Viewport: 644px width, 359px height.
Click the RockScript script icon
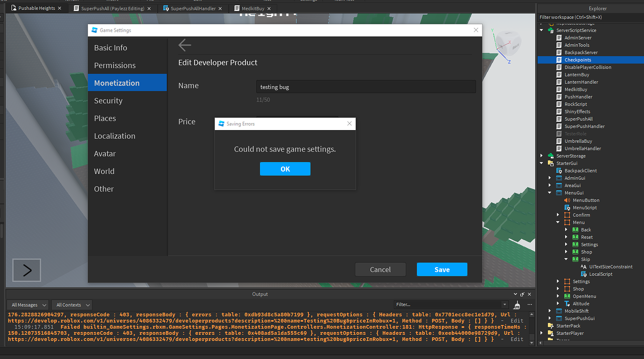[559, 104]
